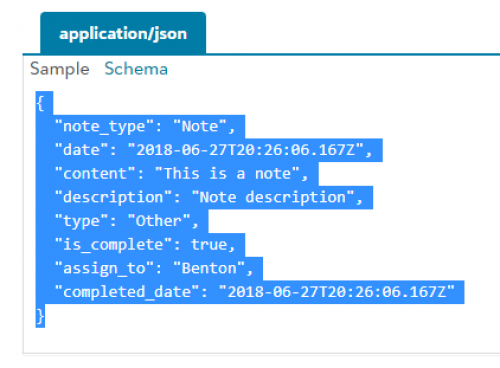Click the "type" key
500x368 pixels.
click(81, 221)
